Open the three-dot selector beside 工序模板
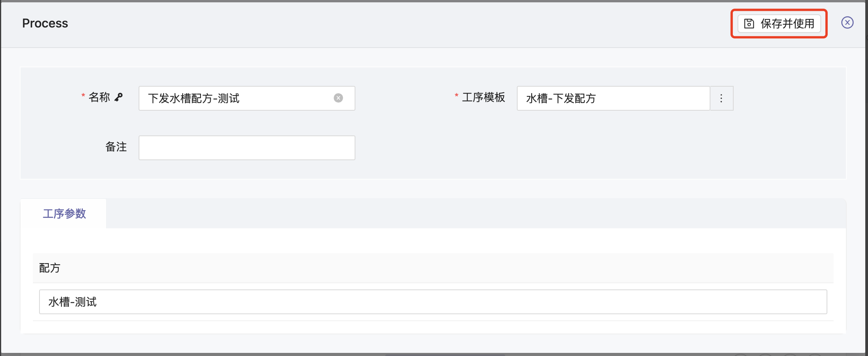868x356 pixels. point(721,98)
